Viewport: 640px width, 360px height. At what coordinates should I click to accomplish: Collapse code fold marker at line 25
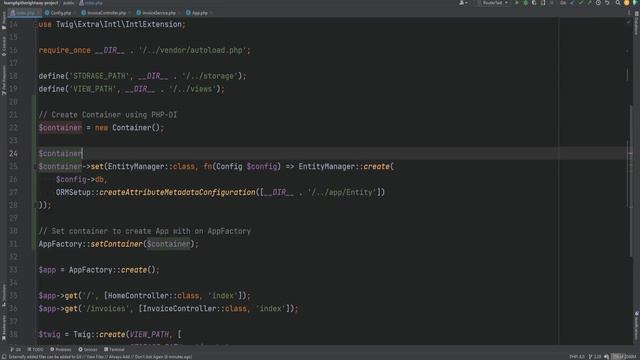point(35,167)
